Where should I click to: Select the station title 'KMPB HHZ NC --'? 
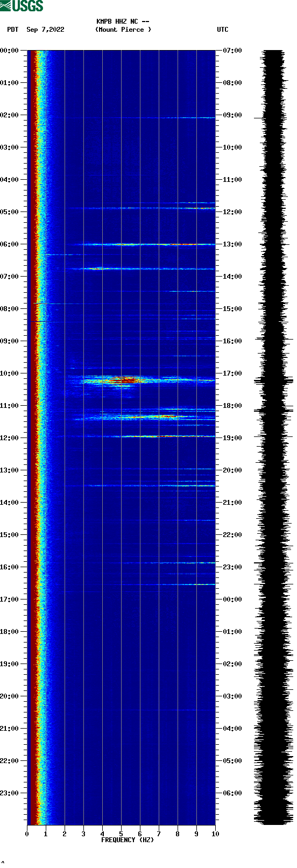[123, 22]
